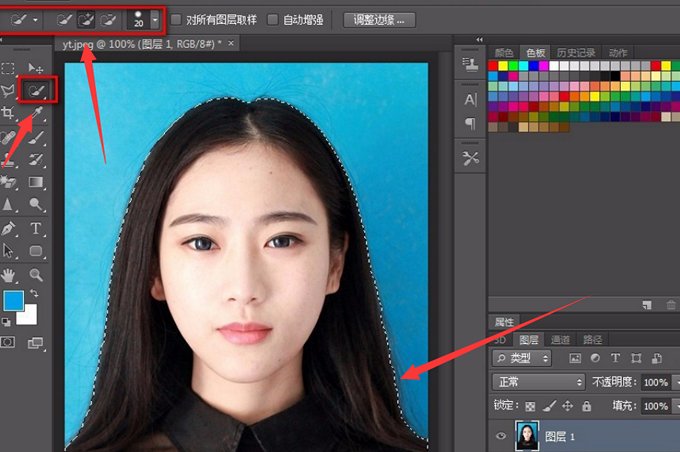Hide 图层 1 with eye icon
This screenshot has width=680, height=452.
click(501, 436)
